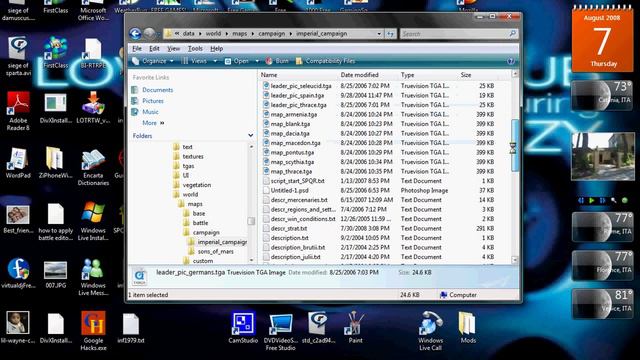Open the Tools menu

195,49
